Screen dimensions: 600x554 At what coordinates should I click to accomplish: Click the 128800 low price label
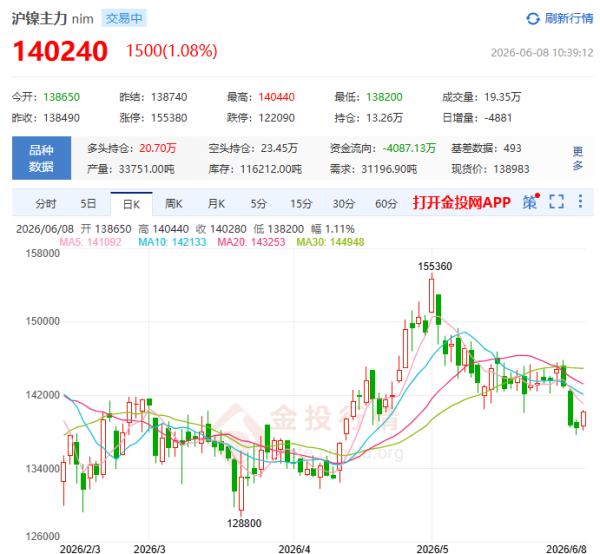point(244,523)
